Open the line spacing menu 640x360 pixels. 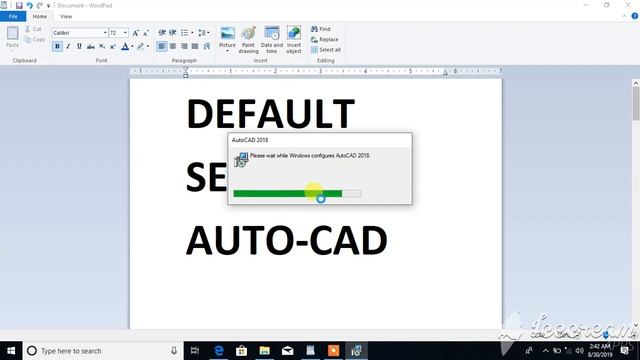click(203, 33)
